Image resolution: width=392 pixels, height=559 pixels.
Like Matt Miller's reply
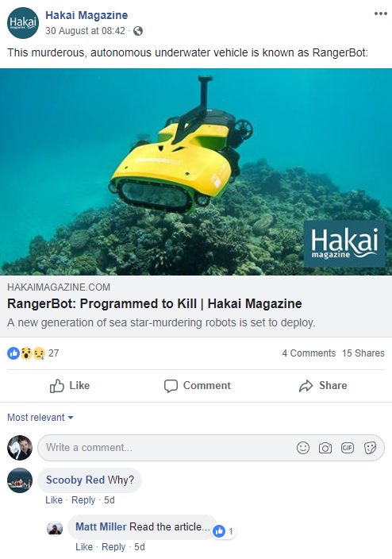84,547
